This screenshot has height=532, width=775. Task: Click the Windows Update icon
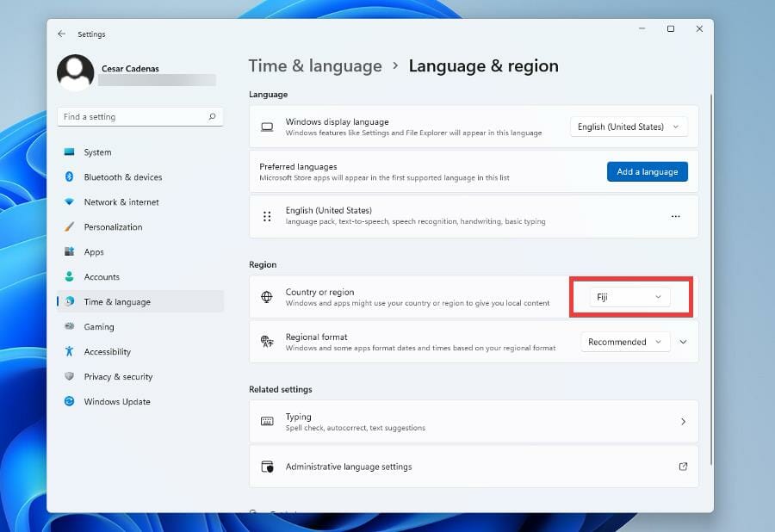point(69,401)
